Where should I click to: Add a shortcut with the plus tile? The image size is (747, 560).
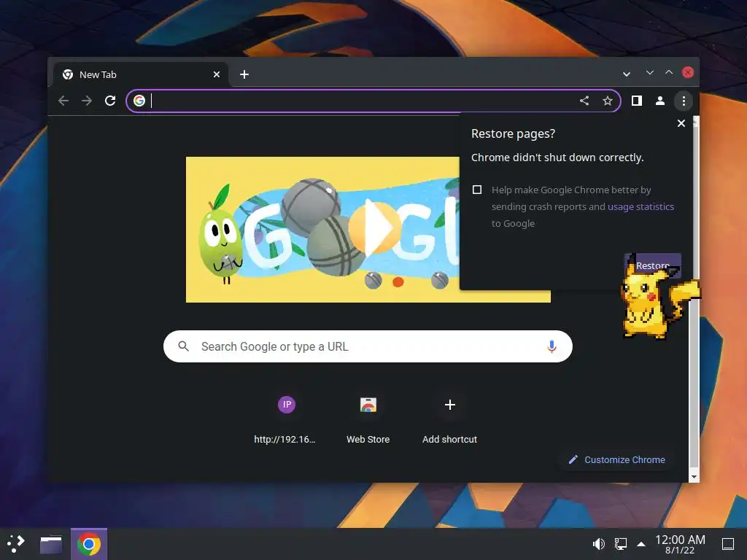click(449, 419)
